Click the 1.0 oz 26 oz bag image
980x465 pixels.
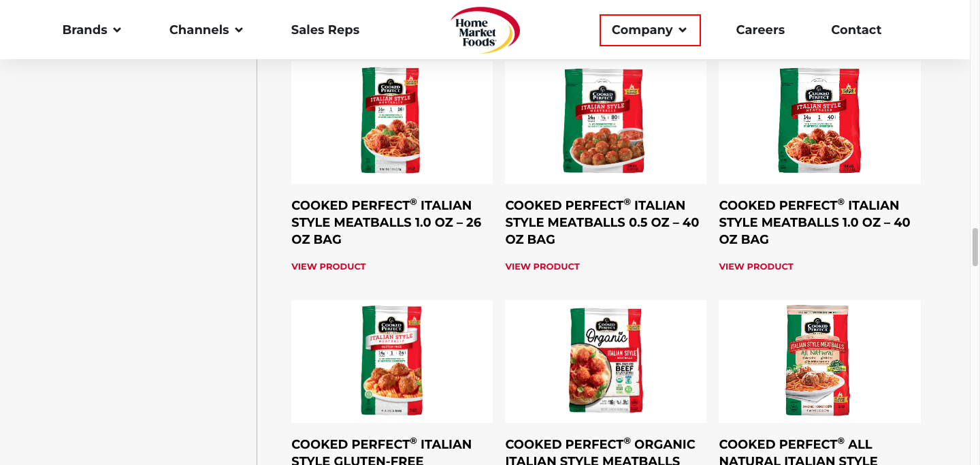coord(391,121)
